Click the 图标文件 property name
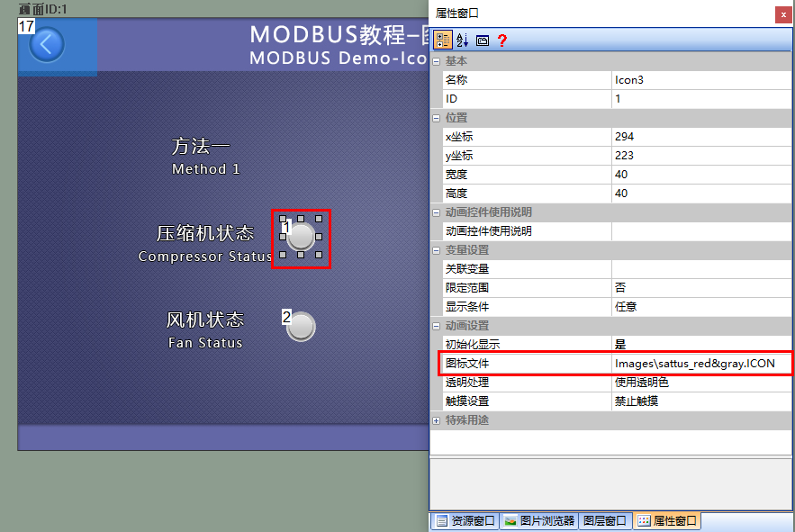 tap(467, 364)
